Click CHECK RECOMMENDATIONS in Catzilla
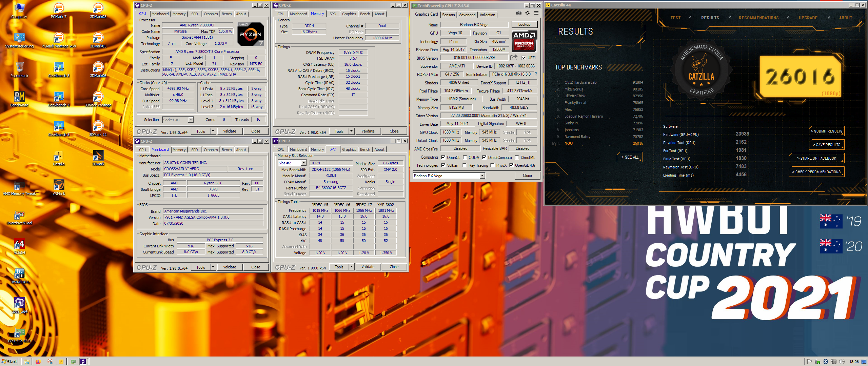 [816, 172]
